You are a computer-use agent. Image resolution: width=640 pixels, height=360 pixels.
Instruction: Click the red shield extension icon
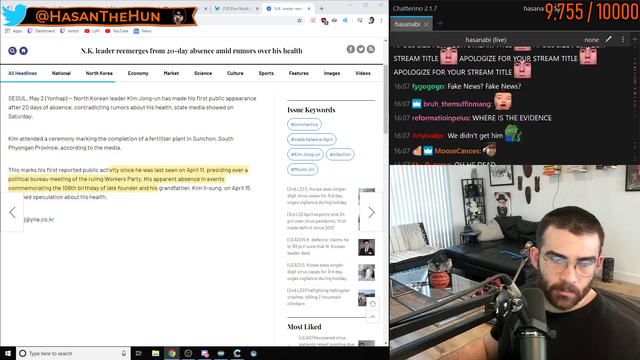[x=324, y=20]
